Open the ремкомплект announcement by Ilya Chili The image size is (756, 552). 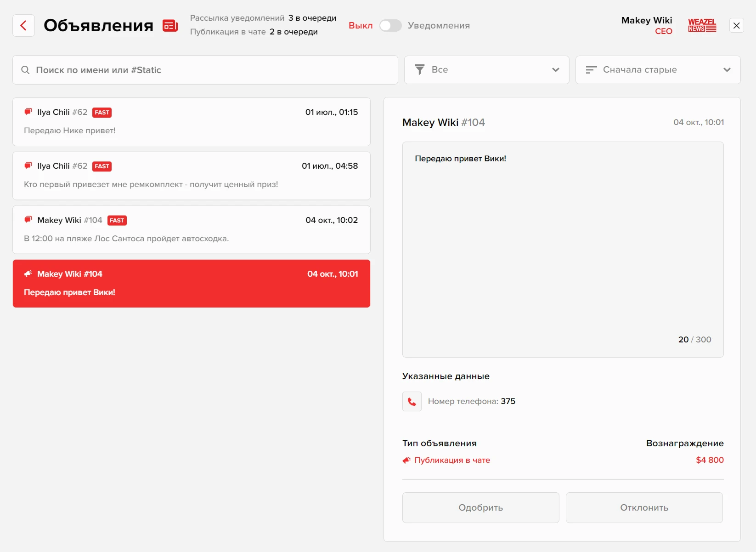click(x=191, y=176)
